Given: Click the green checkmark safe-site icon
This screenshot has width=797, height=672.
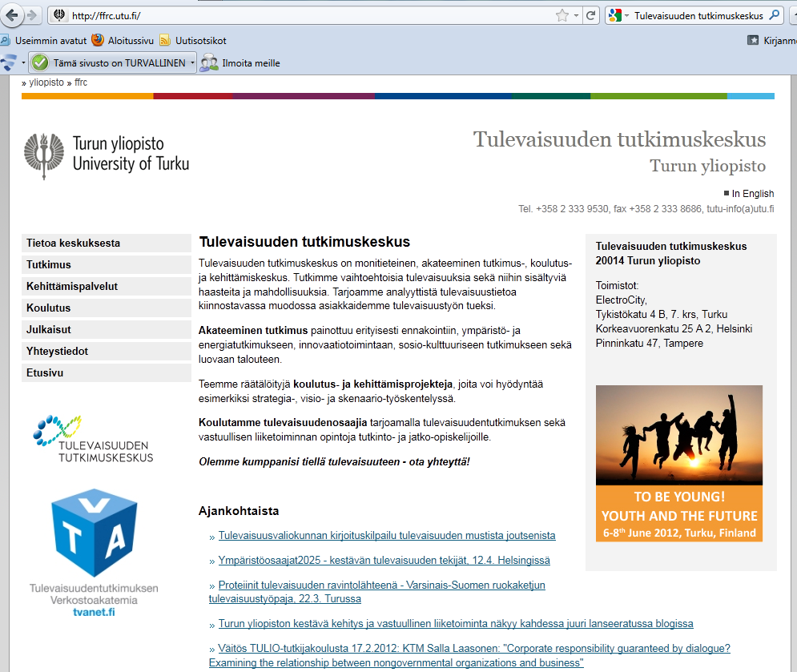Looking at the screenshot, I should 39,63.
